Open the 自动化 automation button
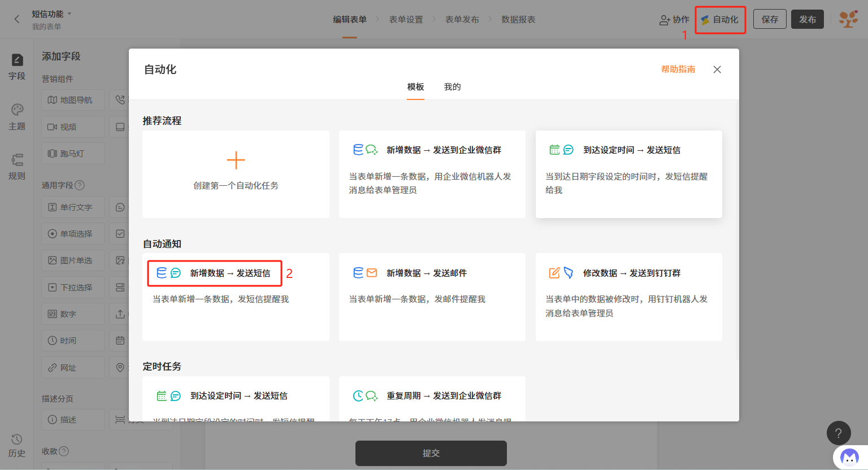This screenshot has height=470, width=868. (720, 19)
